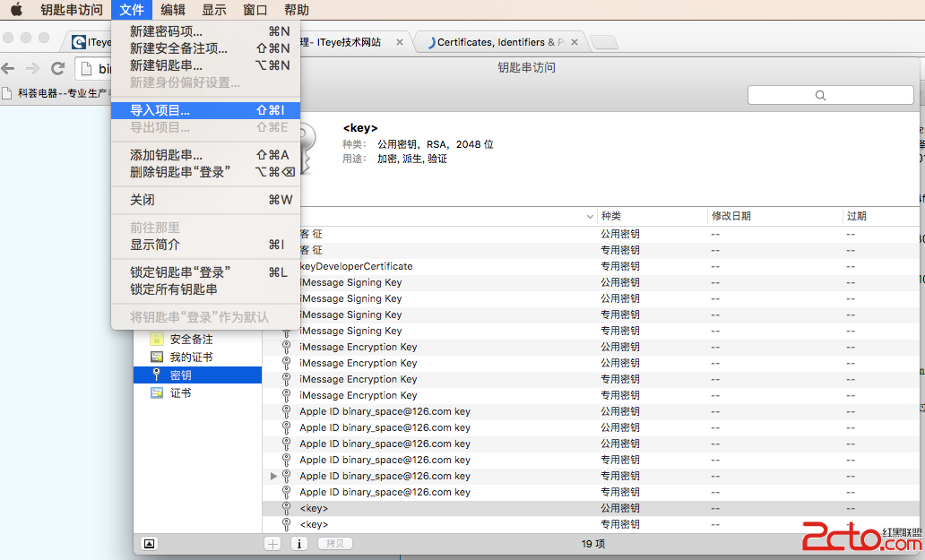Click the Apple menu logo

(x=16, y=10)
